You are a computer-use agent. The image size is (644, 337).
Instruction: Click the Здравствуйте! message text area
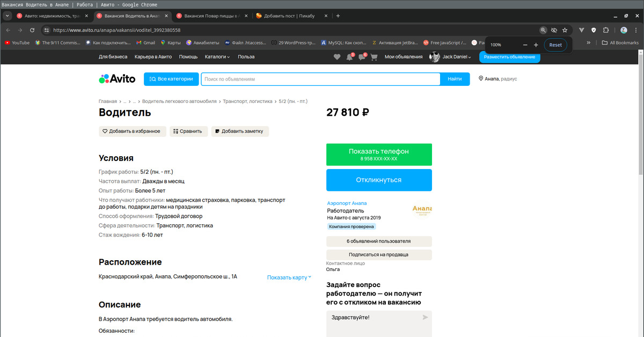tap(379, 324)
